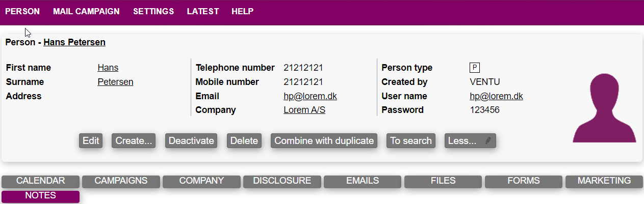Viewport: 644px width, 204px height.
Task: Open the LATEST menu
Action: 203,11
